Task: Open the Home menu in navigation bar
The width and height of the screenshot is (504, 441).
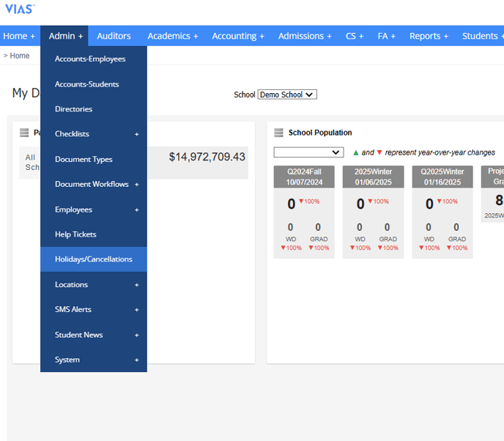Action: tap(19, 36)
